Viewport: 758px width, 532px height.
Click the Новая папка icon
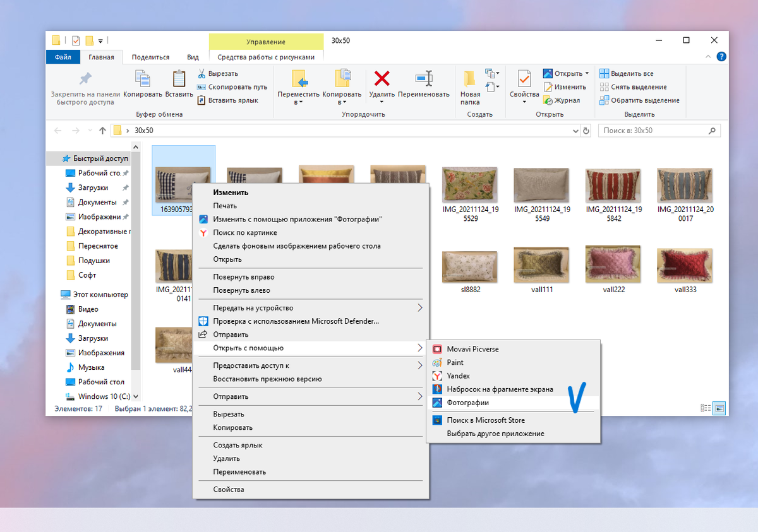pyautogui.click(x=469, y=78)
